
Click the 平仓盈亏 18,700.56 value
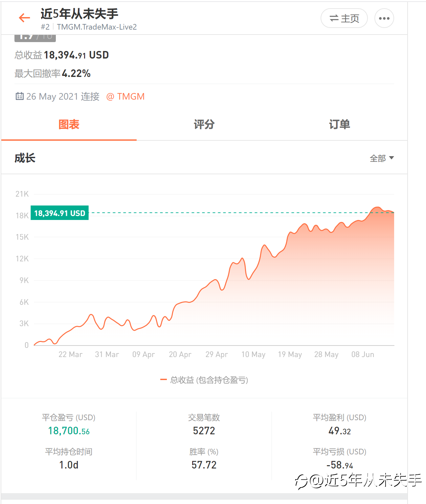click(69, 431)
